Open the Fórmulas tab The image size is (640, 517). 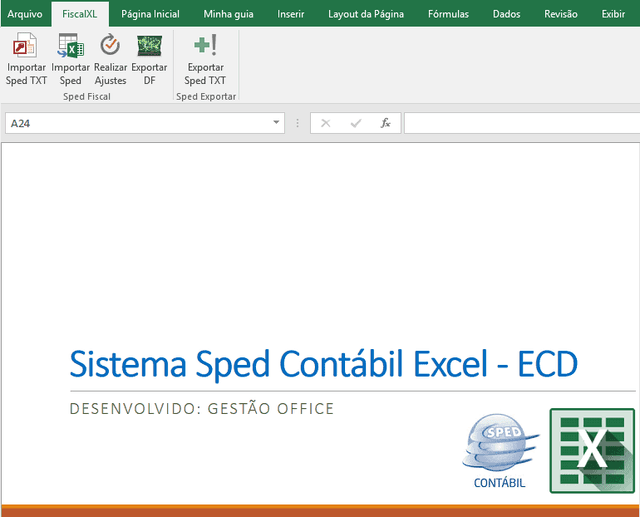(448, 14)
